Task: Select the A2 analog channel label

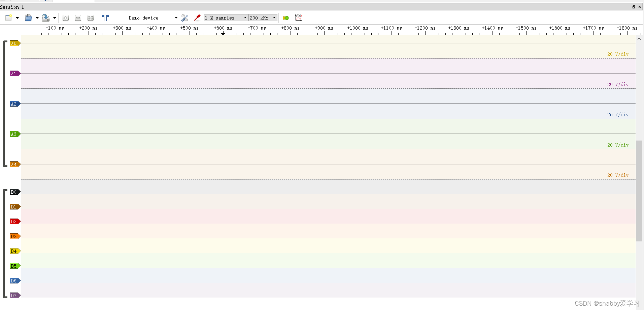Action: [15, 104]
